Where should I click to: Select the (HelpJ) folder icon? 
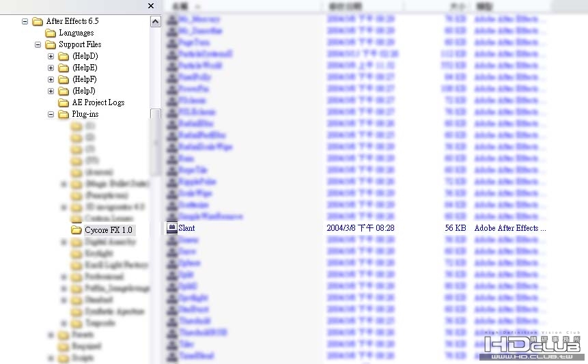(64, 91)
